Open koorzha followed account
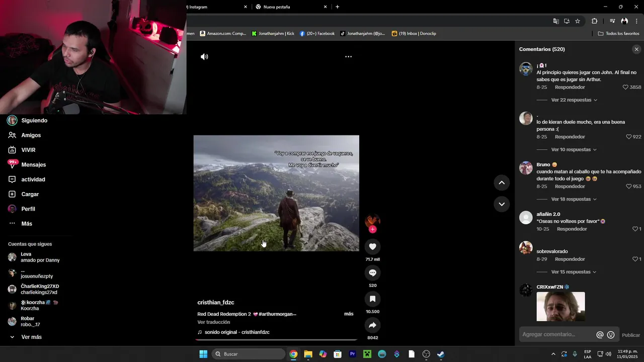 (x=34, y=305)
